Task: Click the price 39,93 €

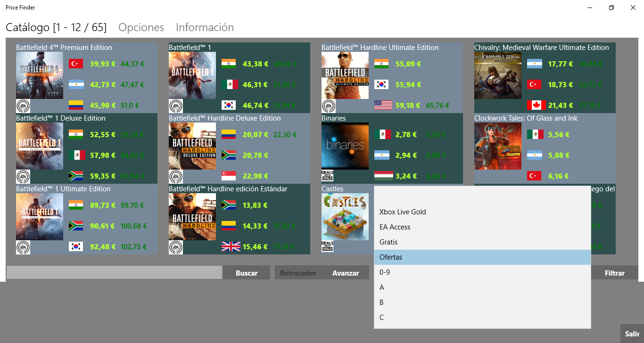Action: (x=103, y=64)
